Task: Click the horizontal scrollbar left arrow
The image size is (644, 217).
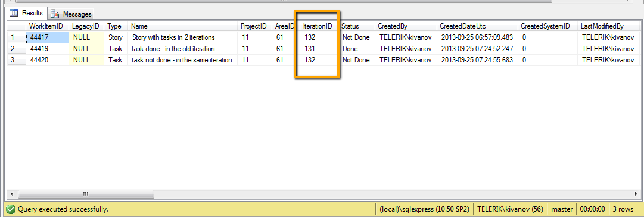Action: tap(12, 194)
